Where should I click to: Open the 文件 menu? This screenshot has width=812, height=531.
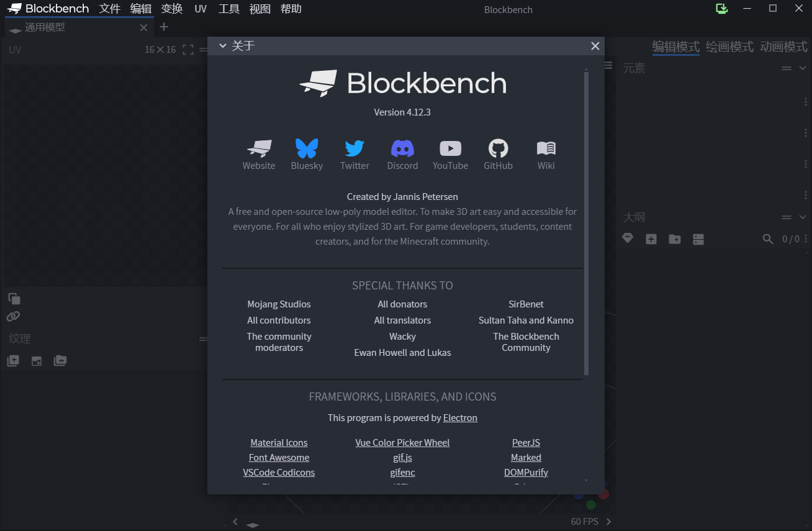[x=110, y=9]
